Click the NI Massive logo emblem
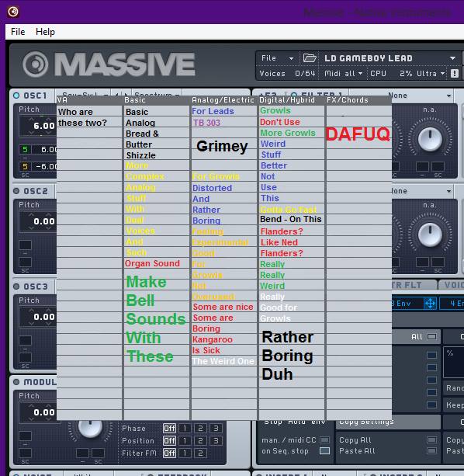 36,64
